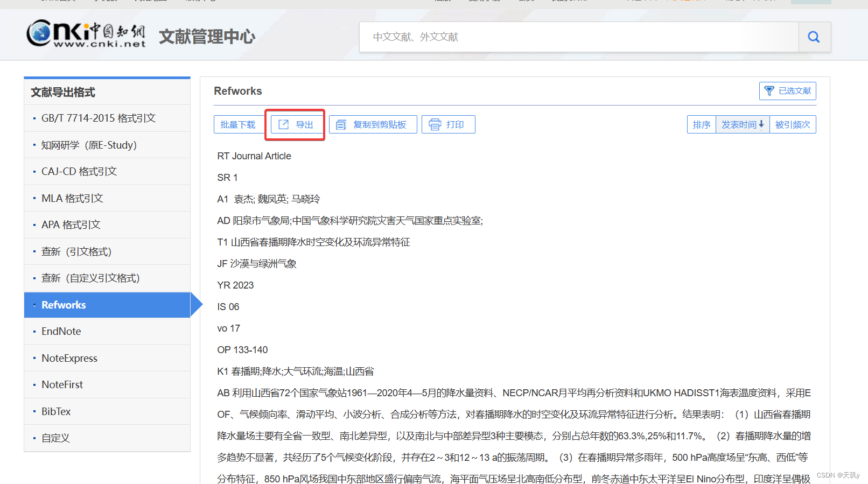
Task: Click the 'SR 1' line
Action: pos(227,178)
